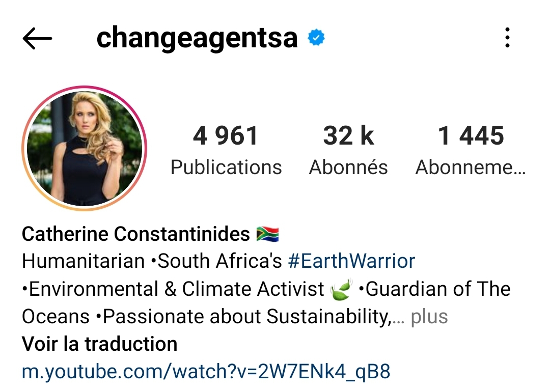The width and height of the screenshot is (550, 392).
Task: Tap the back arrow icon
Action: pos(37,38)
